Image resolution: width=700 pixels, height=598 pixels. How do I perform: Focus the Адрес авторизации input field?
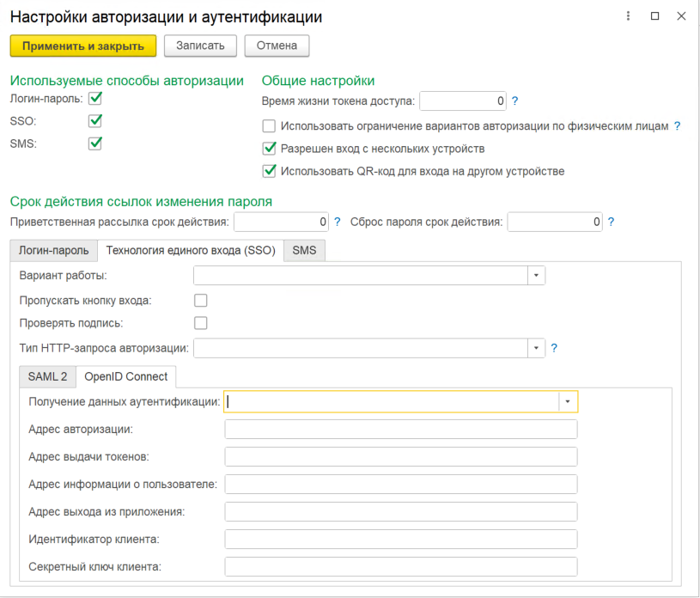tap(401, 430)
